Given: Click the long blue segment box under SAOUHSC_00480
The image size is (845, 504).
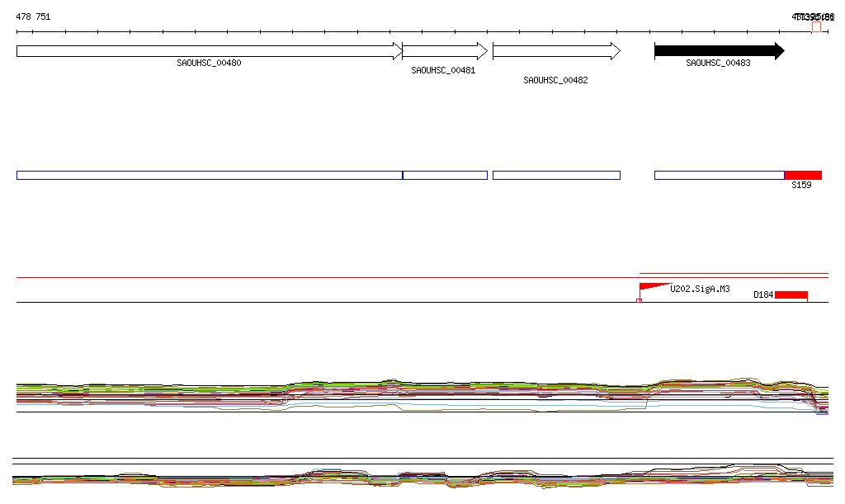Looking at the screenshot, I should pos(209,175).
